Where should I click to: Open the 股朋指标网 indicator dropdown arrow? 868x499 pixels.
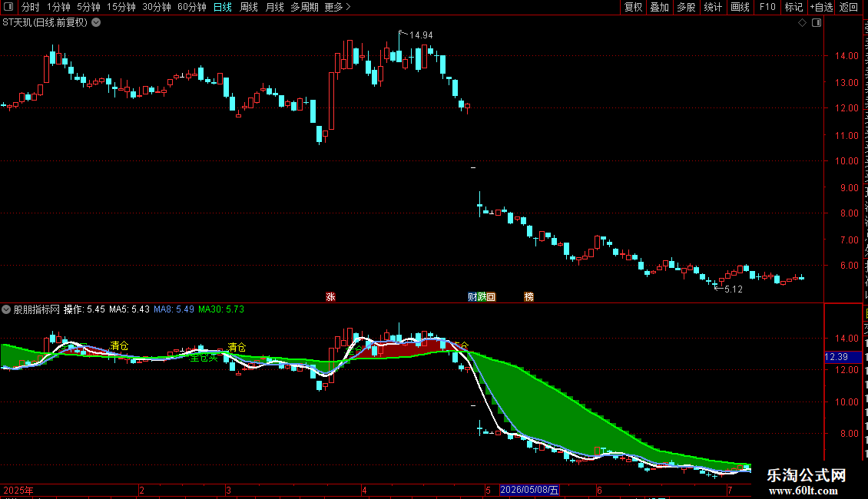click(x=6, y=309)
